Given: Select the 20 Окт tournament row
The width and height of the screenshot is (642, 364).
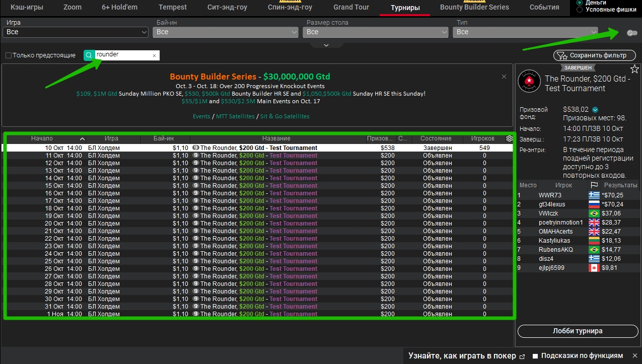Looking at the screenshot, I should click(259, 224).
